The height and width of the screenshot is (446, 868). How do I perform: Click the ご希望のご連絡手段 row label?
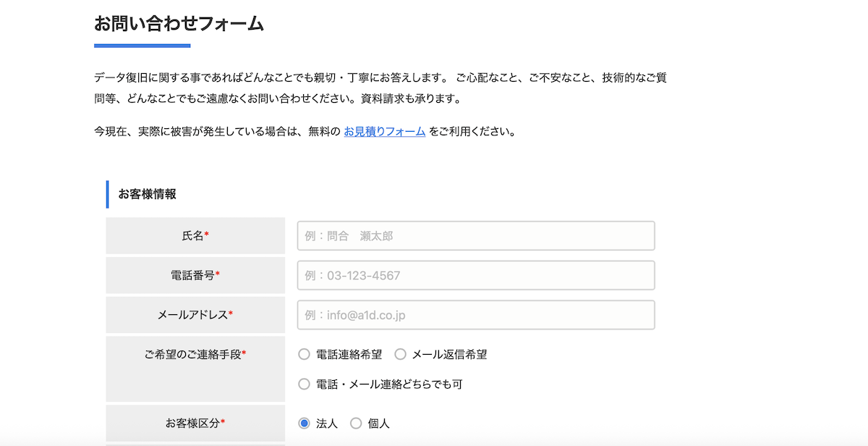[192, 354]
